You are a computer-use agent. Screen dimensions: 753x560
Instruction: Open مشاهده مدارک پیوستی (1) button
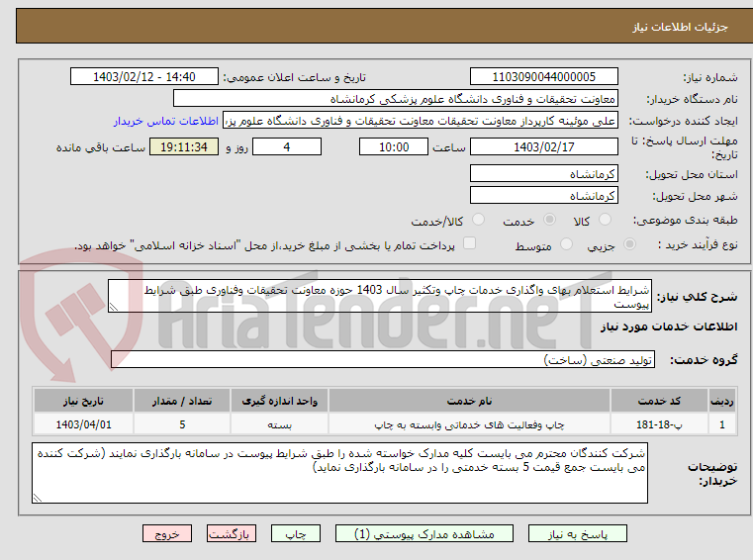tap(424, 533)
